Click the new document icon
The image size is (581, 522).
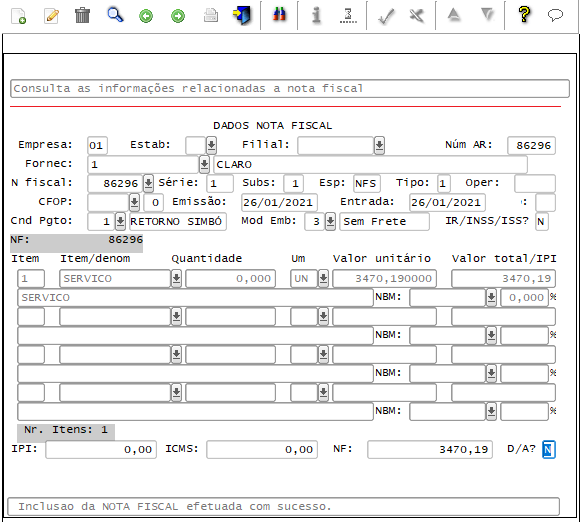[x=18, y=16]
